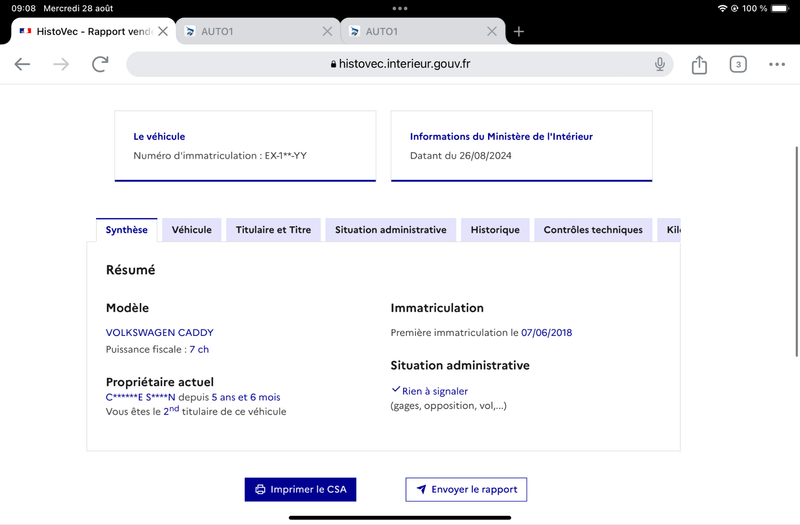
Task: Click the Le véhicule card
Action: [245, 146]
